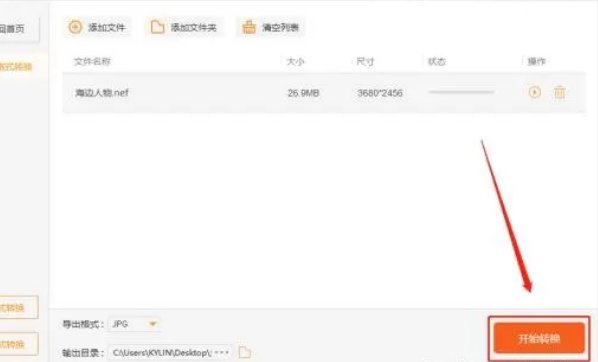Image resolution: width=598 pixels, height=362 pixels.
Task: Click the broom icon for clearing list
Action: [249, 27]
